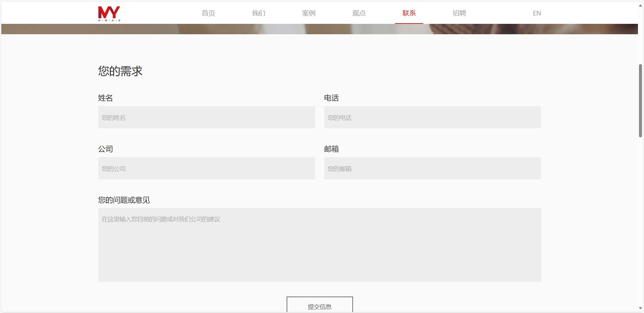Screen dimensions: 644x313
Task: Focus the 您的公司 input field
Action: 207,168
